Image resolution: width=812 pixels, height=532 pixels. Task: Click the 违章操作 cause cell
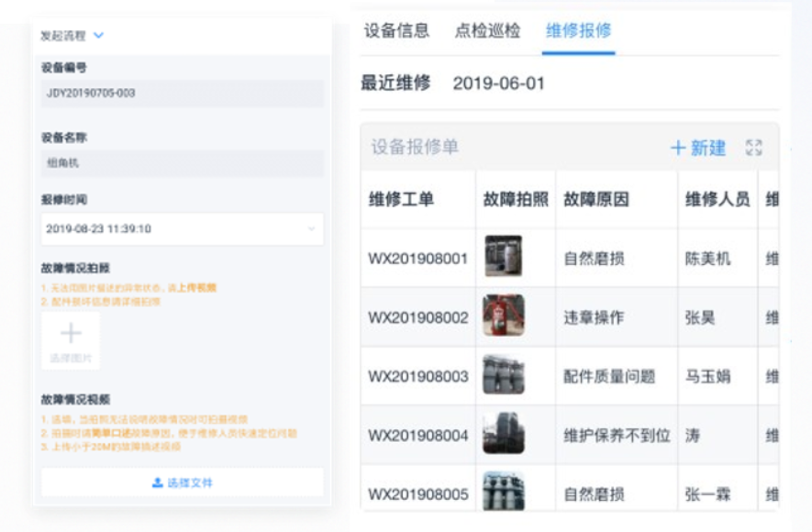pos(594,317)
